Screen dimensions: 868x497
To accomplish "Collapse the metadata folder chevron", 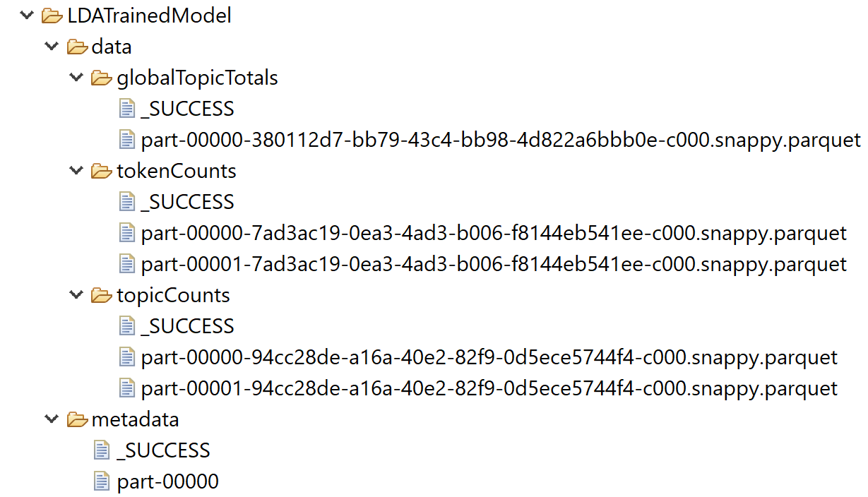I will (x=52, y=419).
